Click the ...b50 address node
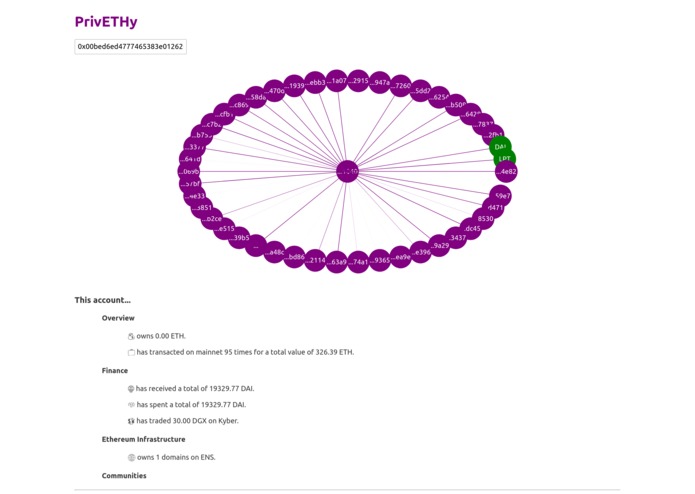The image size is (695, 494). tap(456, 105)
